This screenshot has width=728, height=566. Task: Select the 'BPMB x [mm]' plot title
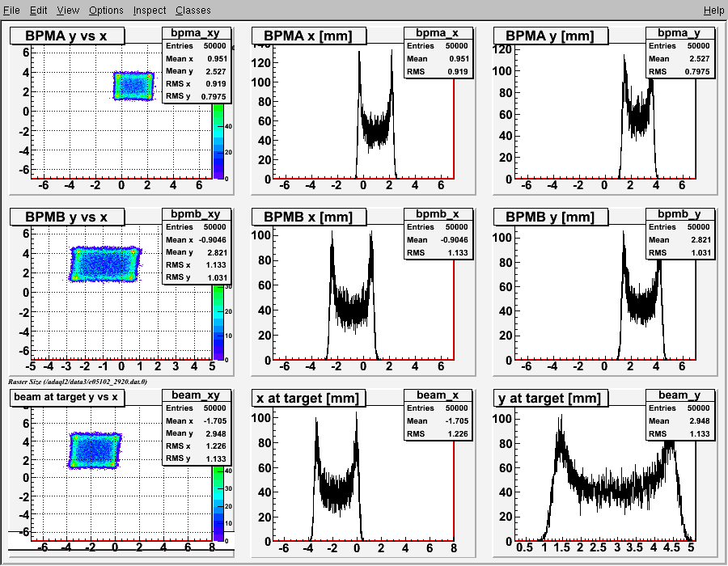click(x=309, y=217)
